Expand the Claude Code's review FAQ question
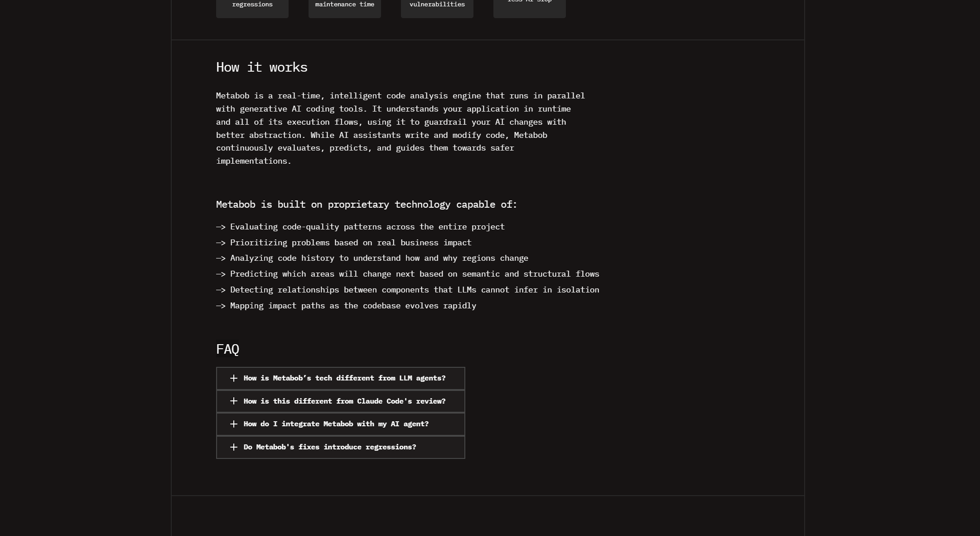Viewport: 980px width, 536px height. [341, 401]
